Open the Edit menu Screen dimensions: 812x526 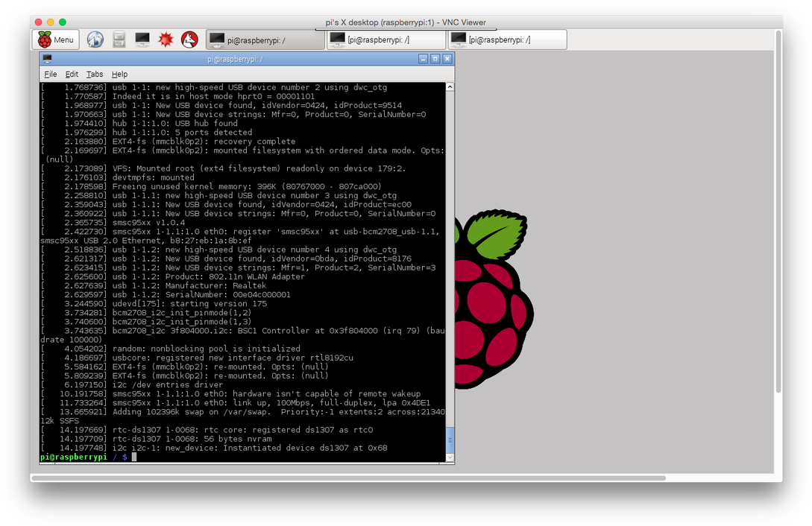click(x=71, y=74)
